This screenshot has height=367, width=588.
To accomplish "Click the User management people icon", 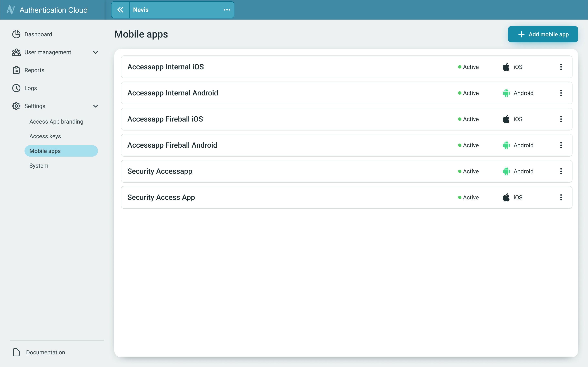I will click(16, 52).
